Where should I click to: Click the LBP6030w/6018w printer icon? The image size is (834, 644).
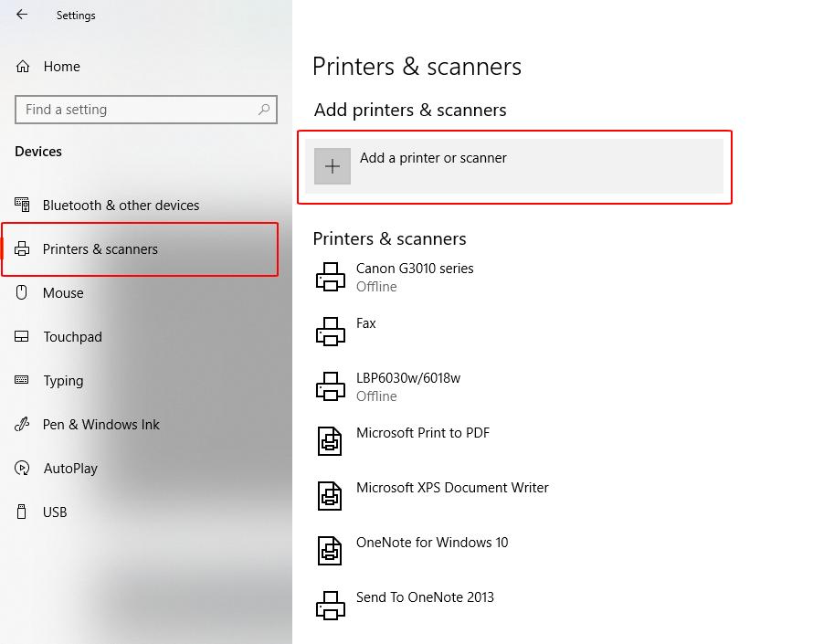click(x=331, y=386)
